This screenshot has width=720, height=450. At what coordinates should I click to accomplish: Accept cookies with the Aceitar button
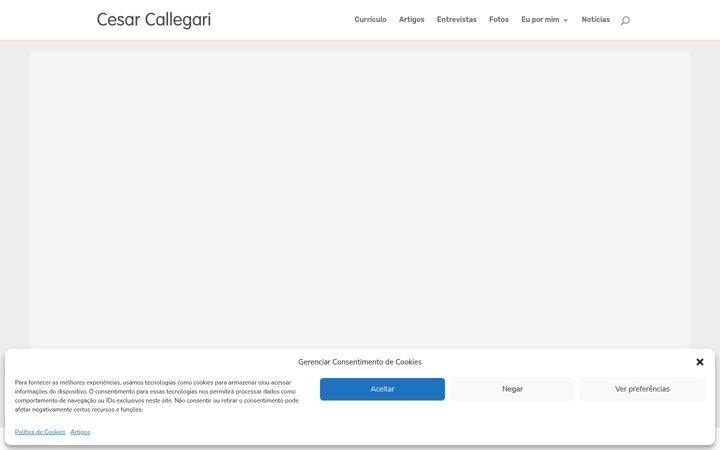pyautogui.click(x=382, y=389)
